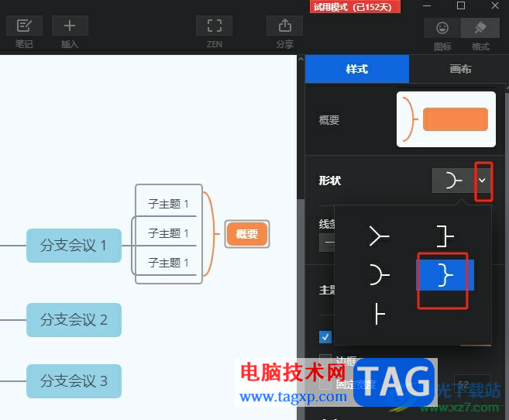Maximize the application window
The image size is (509, 420).
(x=461, y=6)
